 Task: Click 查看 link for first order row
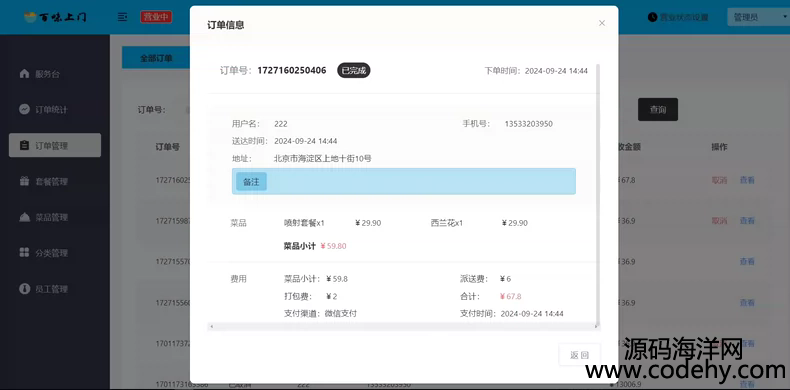[747, 180]
